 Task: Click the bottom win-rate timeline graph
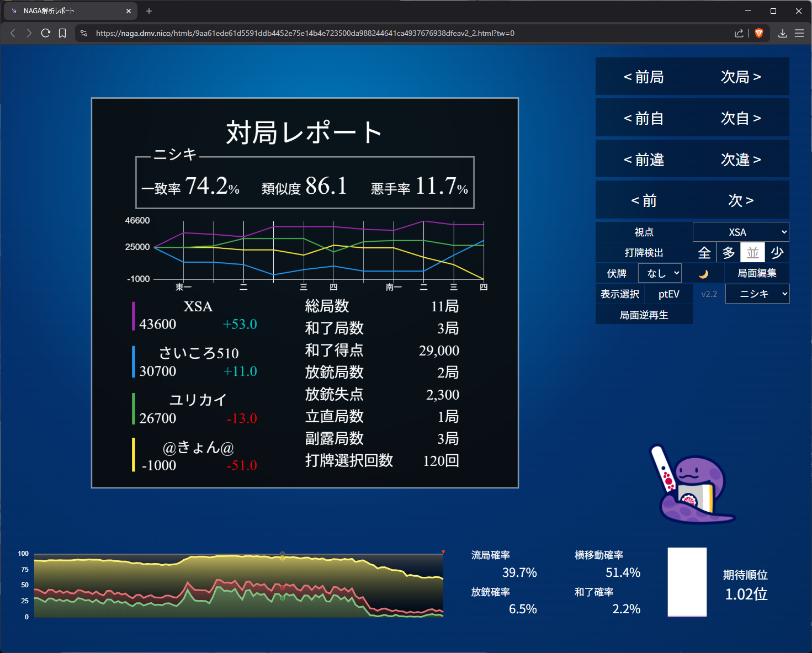click(x=238, y=585)
